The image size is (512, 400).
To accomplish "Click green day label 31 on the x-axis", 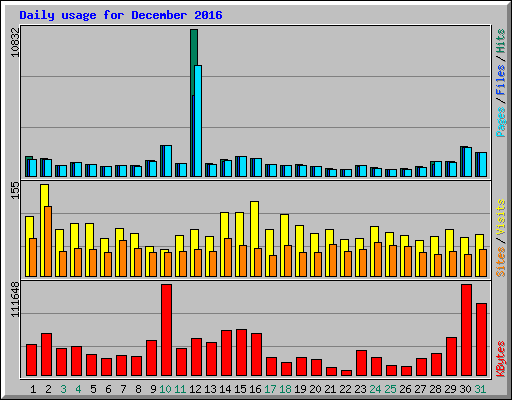I will 480,389.
